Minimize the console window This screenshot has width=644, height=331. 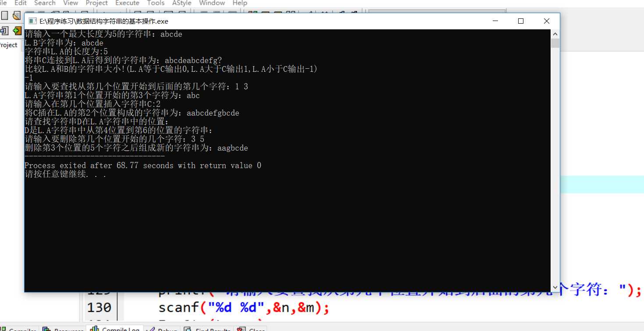(x=495, y=21)
